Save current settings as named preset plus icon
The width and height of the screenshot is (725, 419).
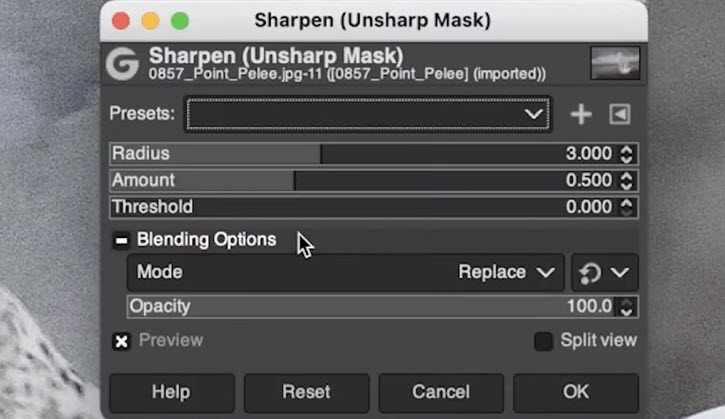point(581,114)
